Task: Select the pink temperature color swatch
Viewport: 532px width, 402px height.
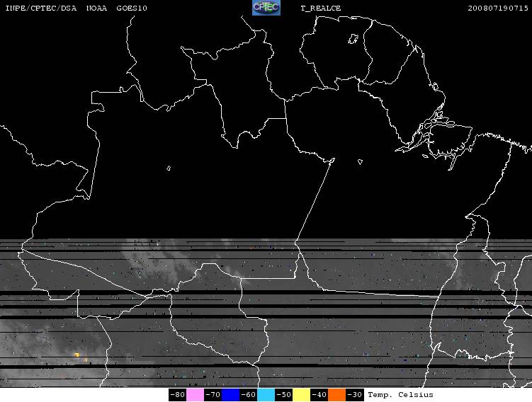Action: (x=195, y=395)
